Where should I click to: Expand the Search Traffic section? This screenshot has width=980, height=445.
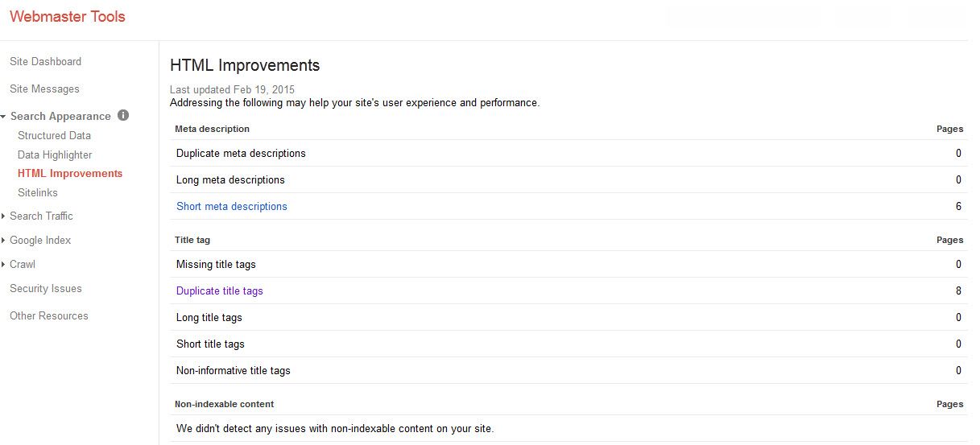coord(4,216)
